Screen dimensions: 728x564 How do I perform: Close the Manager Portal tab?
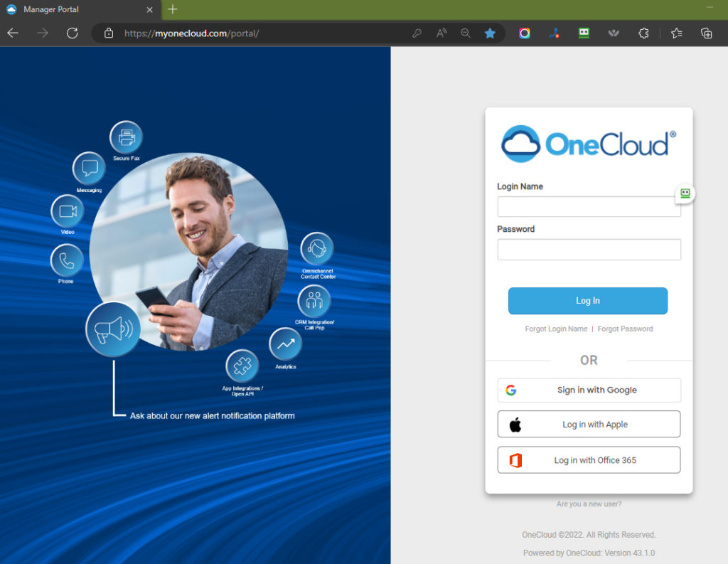(149, 10)
